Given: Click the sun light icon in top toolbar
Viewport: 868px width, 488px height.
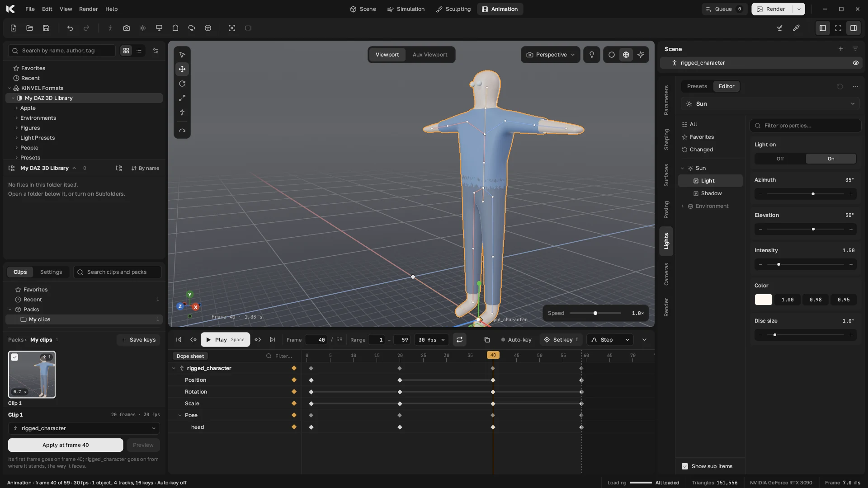Looking at the screenshot, I should click(143, 28).
